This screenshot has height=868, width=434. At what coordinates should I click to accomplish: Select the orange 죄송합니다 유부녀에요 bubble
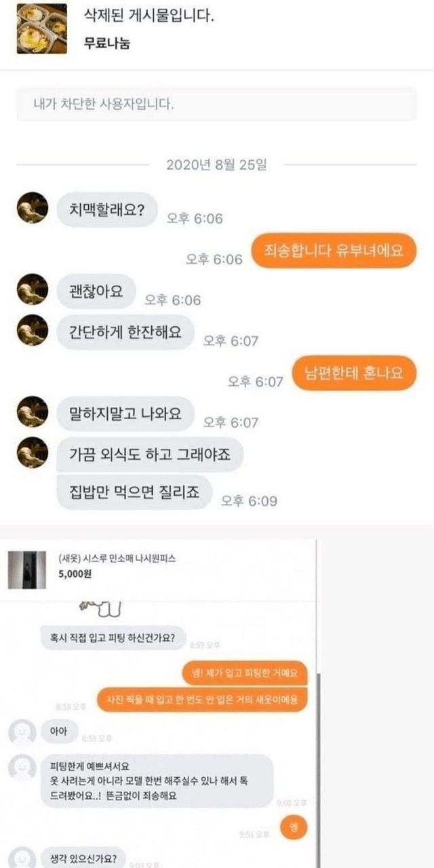pyautogui.click(x=332, y=251)
